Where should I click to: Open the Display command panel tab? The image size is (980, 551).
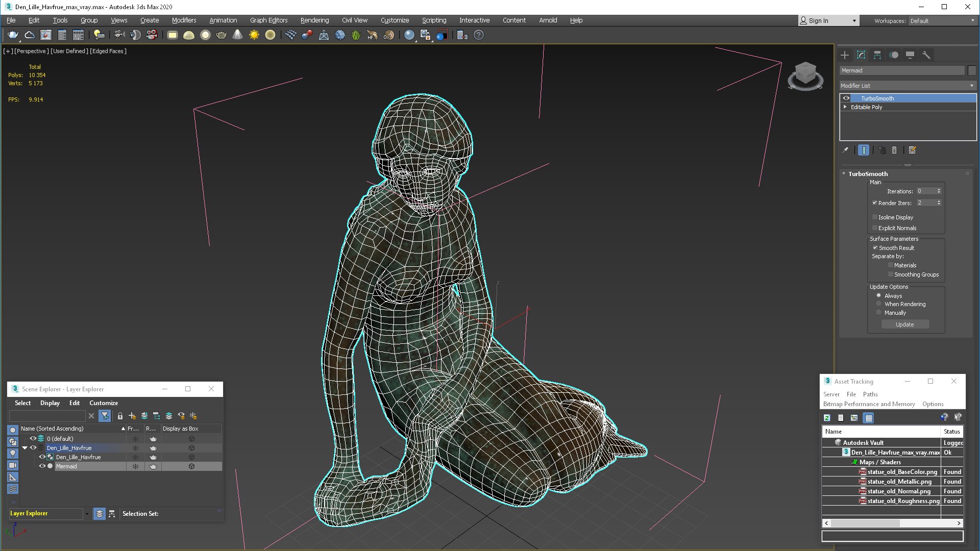tap(910, 55)
